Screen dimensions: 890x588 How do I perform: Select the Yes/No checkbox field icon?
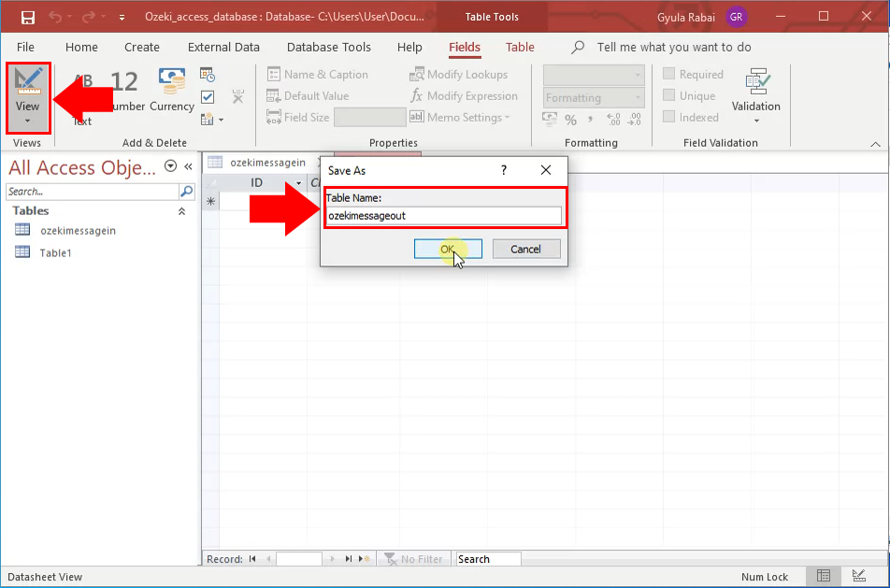[x=208, y=96]
